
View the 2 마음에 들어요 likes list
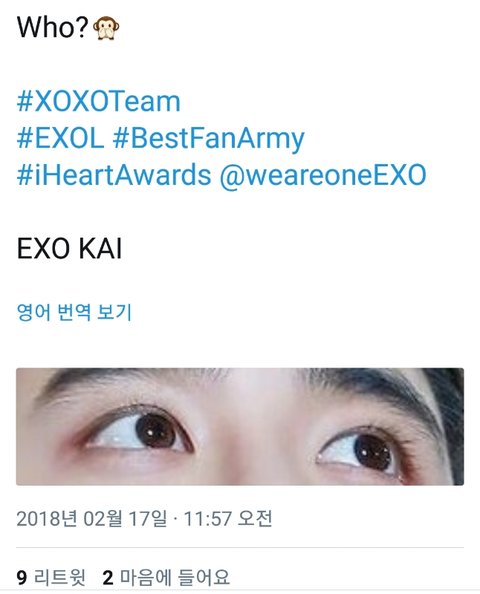[x=166, y=577]
